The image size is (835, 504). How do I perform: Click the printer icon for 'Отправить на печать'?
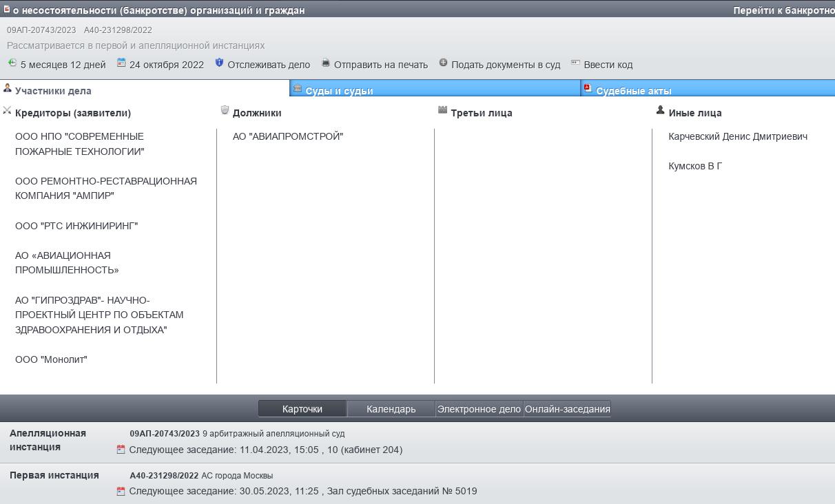coord(326,63)
